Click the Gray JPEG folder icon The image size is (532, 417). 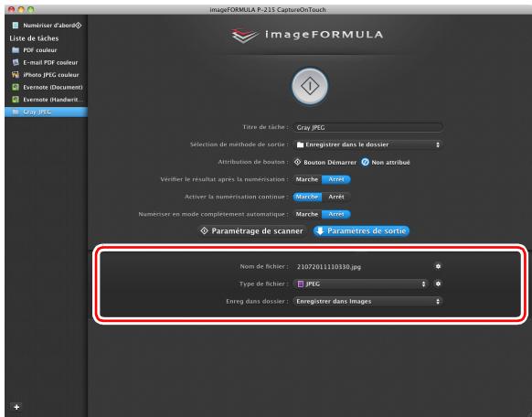(16, 112)
